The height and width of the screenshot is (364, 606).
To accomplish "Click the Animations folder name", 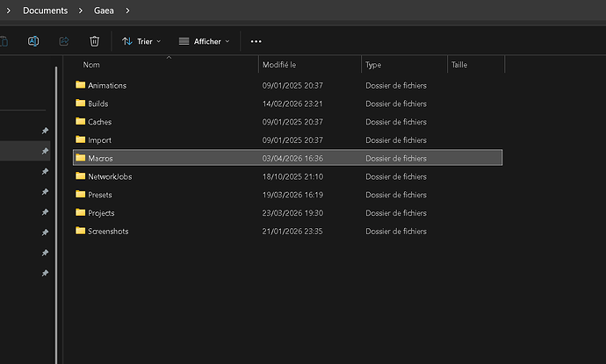I will pyautogui.click(x=107, y=85).
